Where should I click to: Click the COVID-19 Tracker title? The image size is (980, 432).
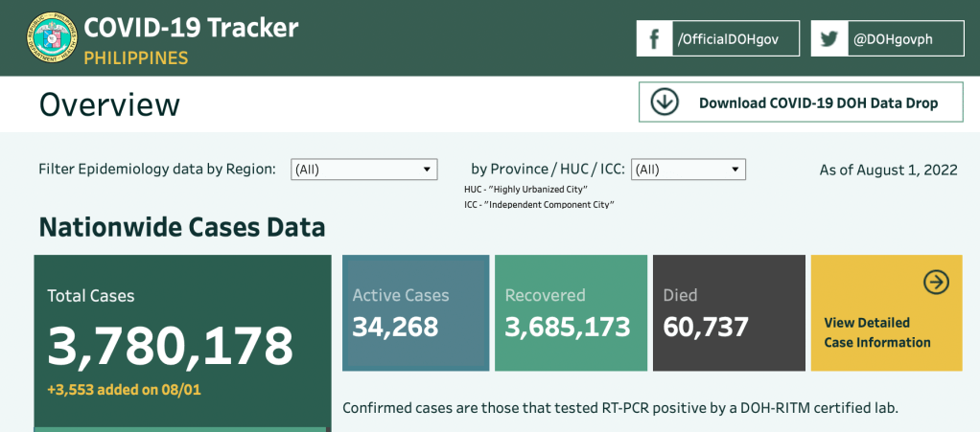point(191,27)
